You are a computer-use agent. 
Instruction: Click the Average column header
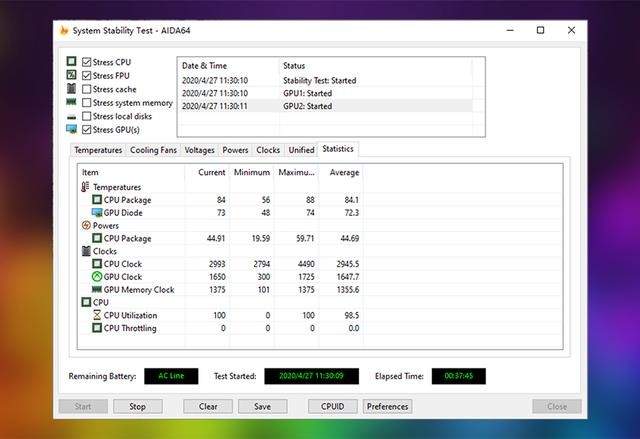click(341, 173)
